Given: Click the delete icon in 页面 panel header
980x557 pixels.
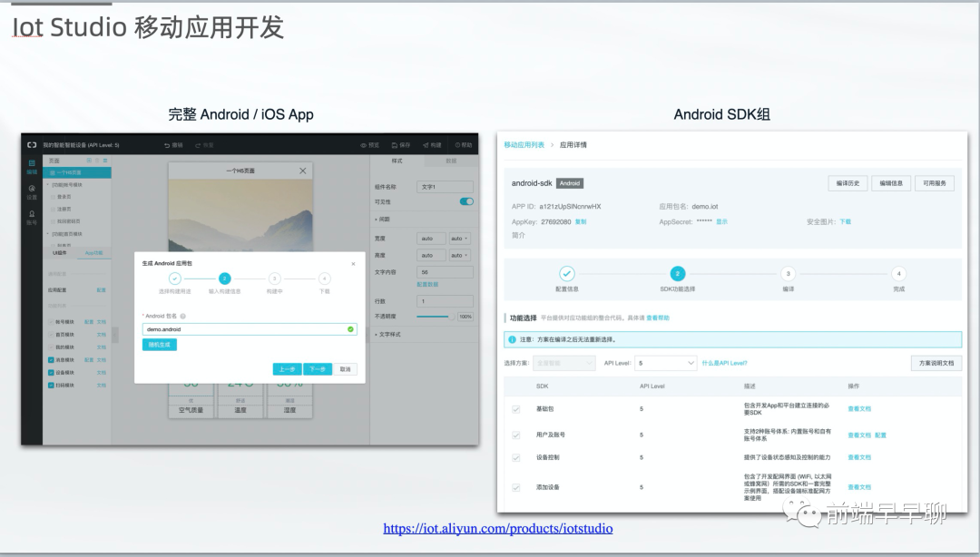Looking at the screenshot, I should (x=97, y=161).
